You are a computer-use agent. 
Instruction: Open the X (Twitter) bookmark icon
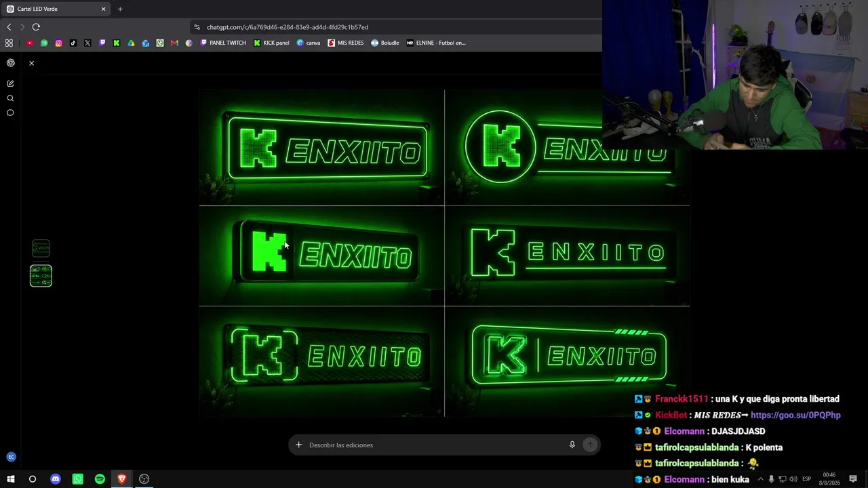(87, 43)
